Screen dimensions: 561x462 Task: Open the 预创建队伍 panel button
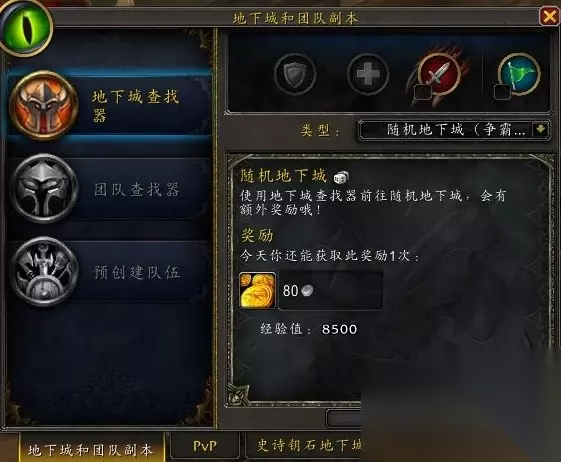[x=109, y=272]
